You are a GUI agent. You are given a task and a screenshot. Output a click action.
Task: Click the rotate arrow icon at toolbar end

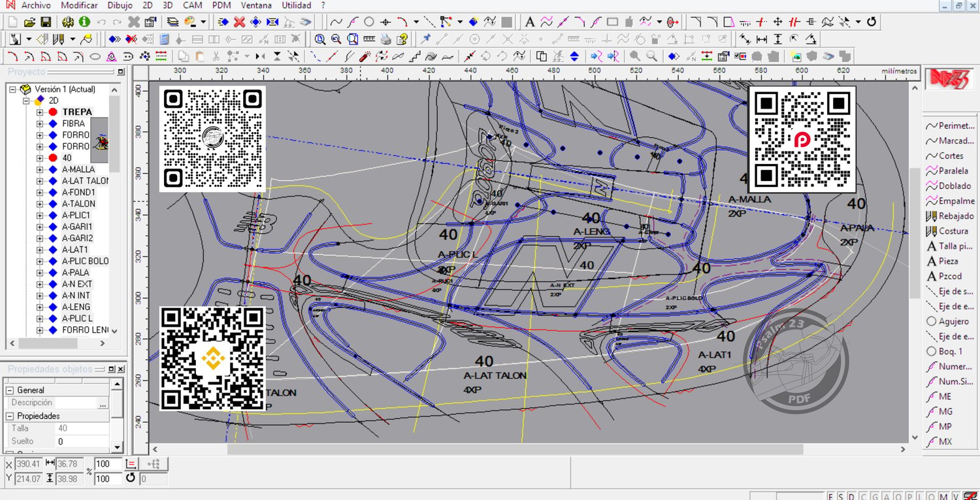[871, 22]
